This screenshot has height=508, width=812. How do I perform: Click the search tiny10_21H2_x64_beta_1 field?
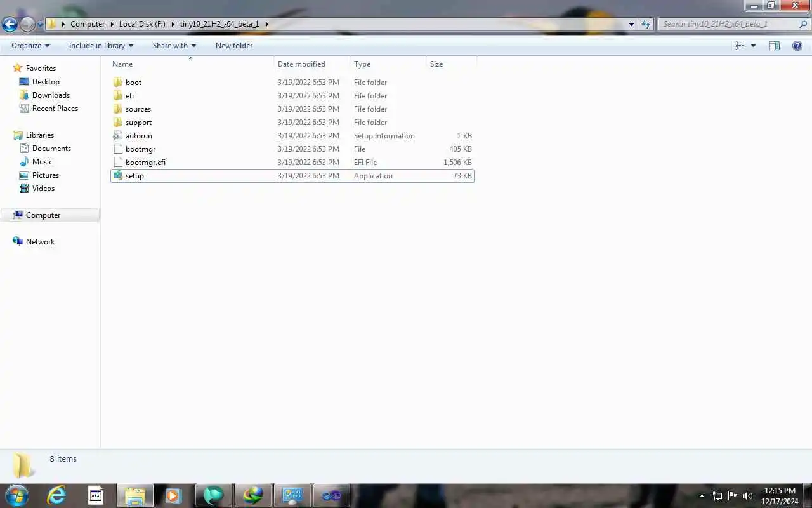(730, 24)
